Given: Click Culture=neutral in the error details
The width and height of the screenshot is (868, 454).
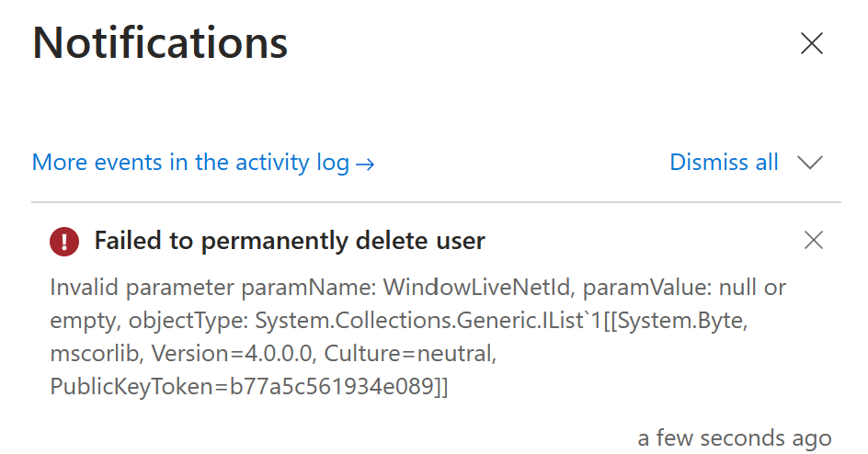Looking at the screenshot, I should [x=410, y=353].
